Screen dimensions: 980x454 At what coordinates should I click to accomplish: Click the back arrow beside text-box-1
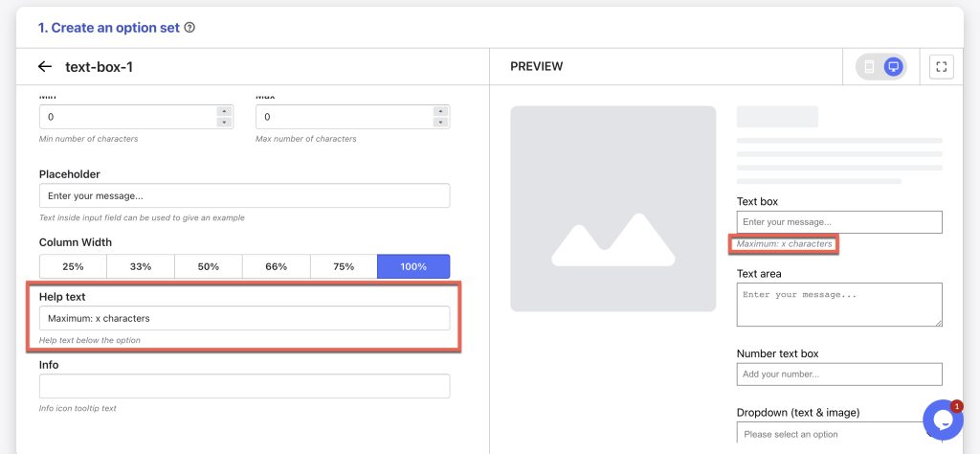[44, 66]
